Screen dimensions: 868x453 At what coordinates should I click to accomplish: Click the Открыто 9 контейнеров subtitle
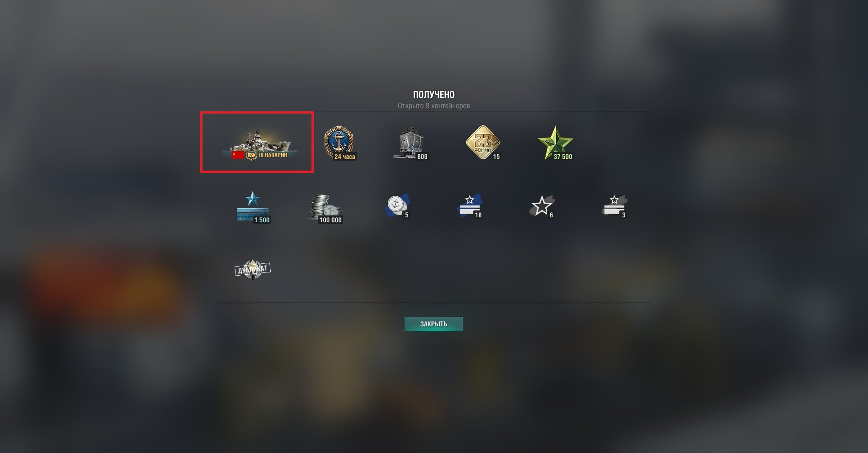(434, 106)
